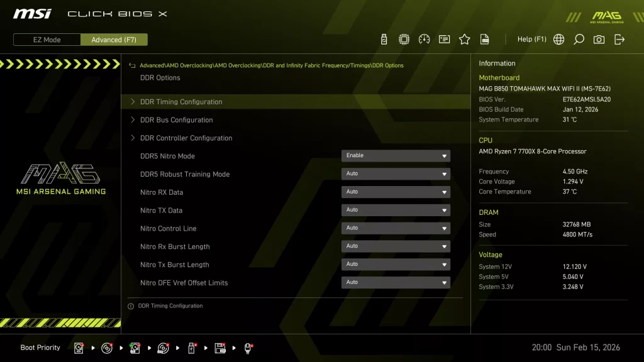
Task: Open the M-Flash USB utility icon
Action: point(384,38)
